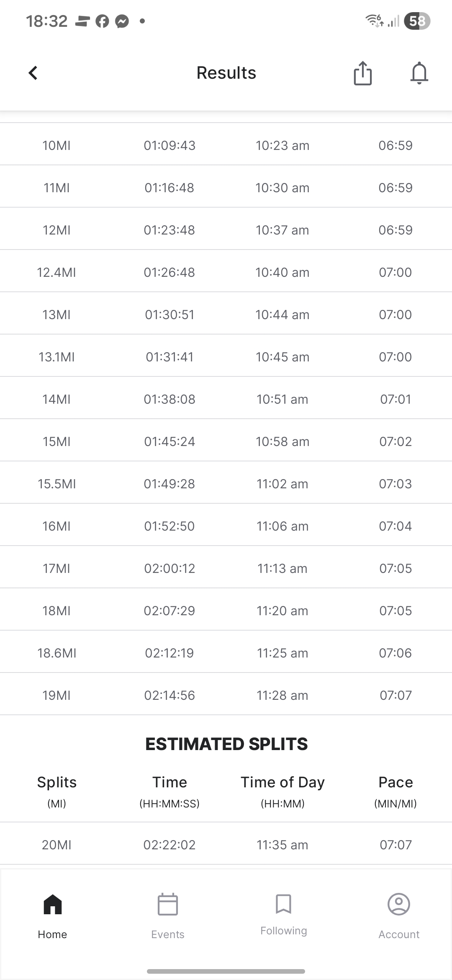Open the Events tab label
452x980 pixels.
(168, 934)
